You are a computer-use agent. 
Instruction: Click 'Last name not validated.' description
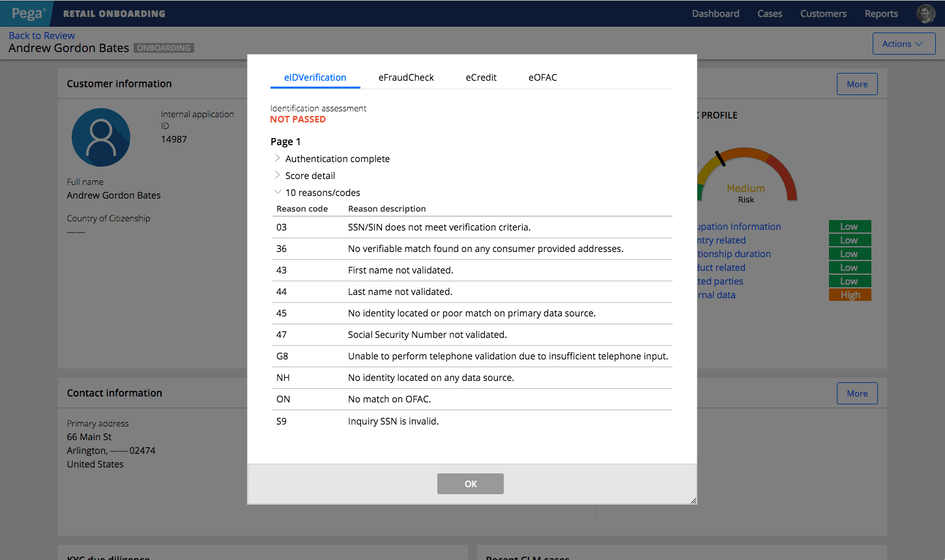[400, 292]
